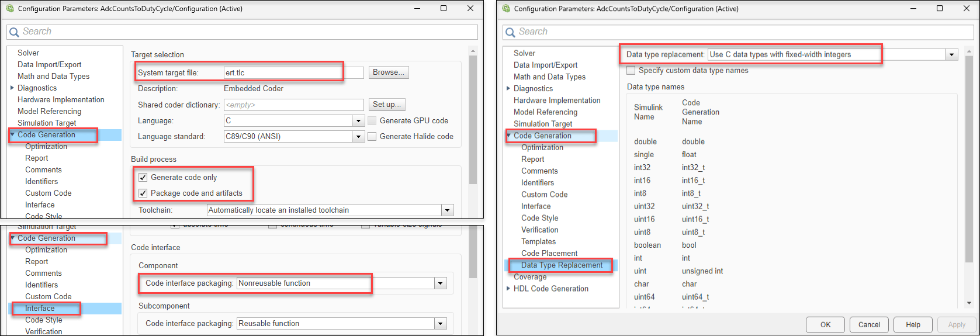Open the Language standard C89/C90 dropdown
The image size is (980, 336).
point(358,137)
